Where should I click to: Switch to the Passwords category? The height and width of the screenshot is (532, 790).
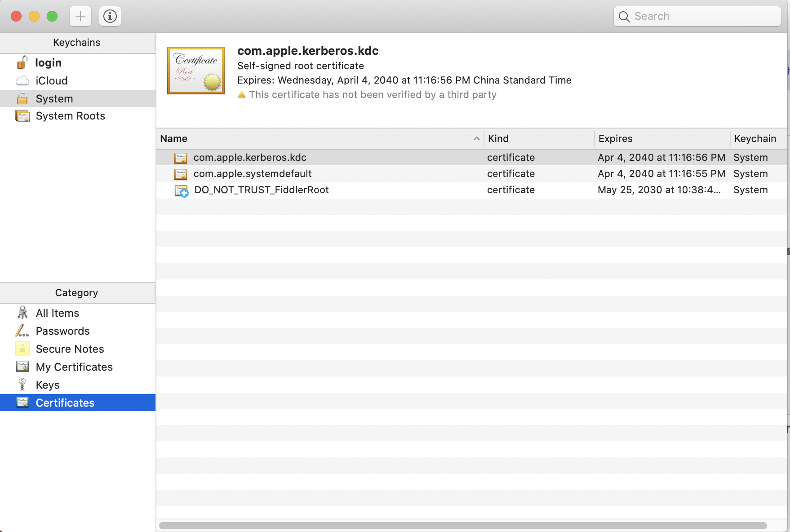click(62, 331)
